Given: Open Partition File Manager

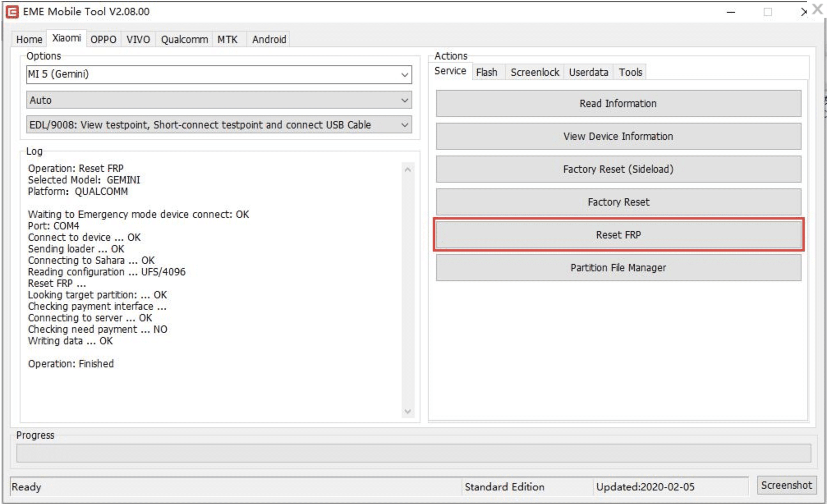Looking at the screenshot, I should [x=618, y=268].
